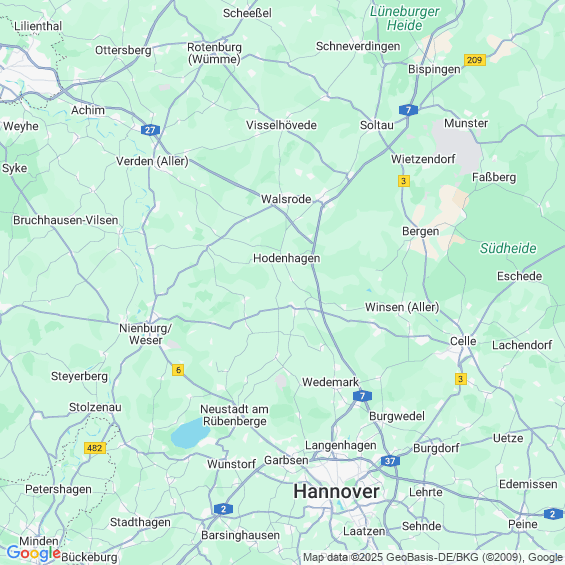Click the B6 shield near Nienburg

(x=178, y=370)
